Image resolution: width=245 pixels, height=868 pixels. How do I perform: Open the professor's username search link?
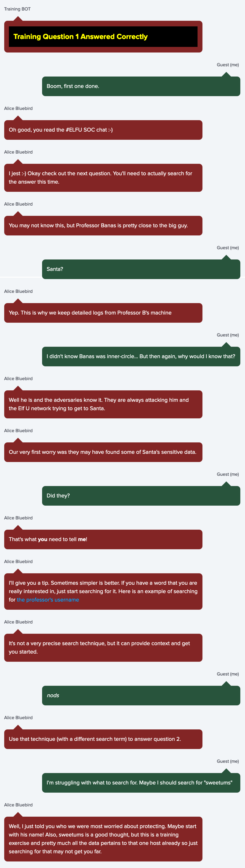pyautogui.click(x=48, y=599)
